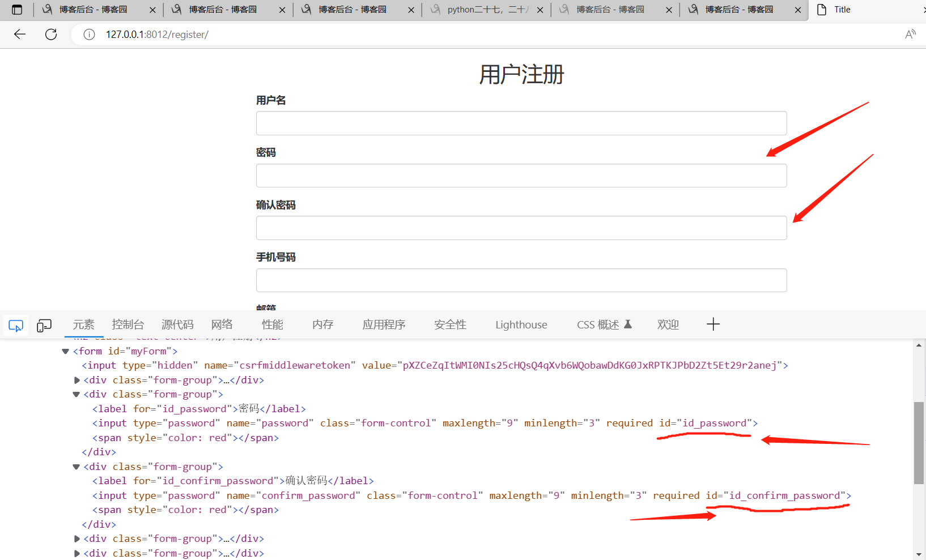Screen dimensions: 926x560
Task: Click the DevTools elements panel scrollbar thumb
Action: 919,443
